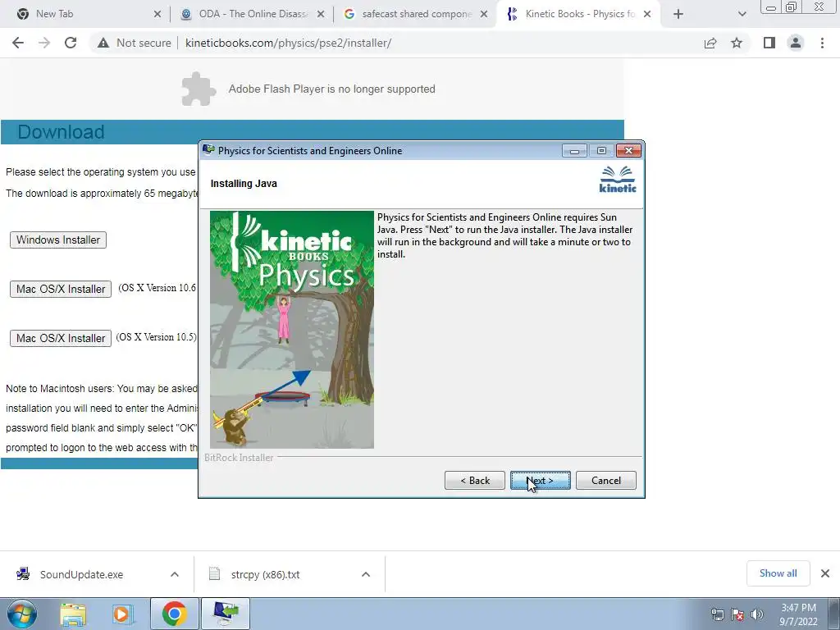
Task: Open the network tray icon
Action: 717,614
